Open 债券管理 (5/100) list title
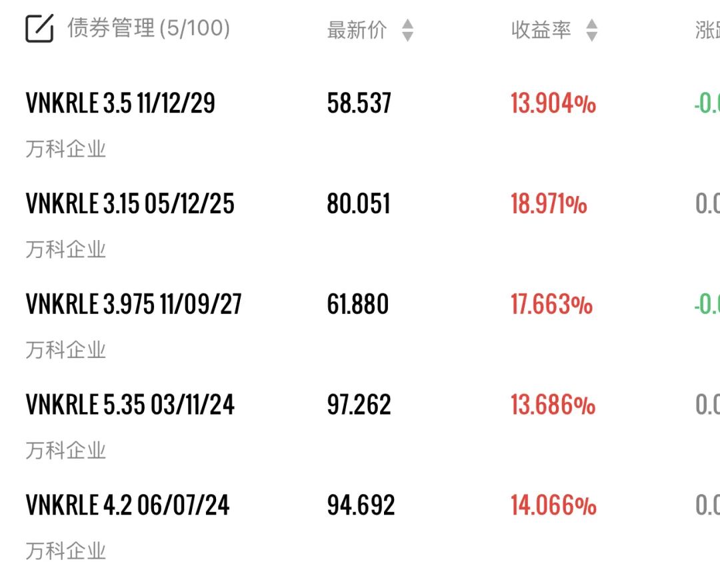 coord(148,29)
